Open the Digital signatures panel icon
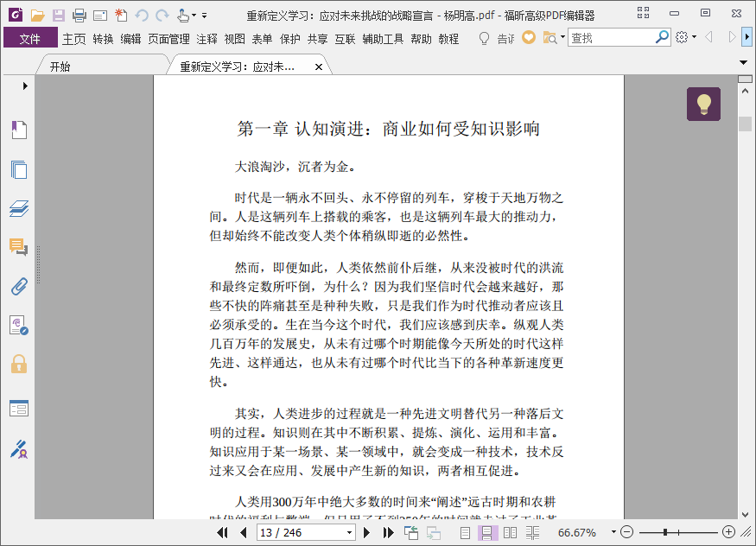Viewport: 756px width, 546px height. pos(19,326)
